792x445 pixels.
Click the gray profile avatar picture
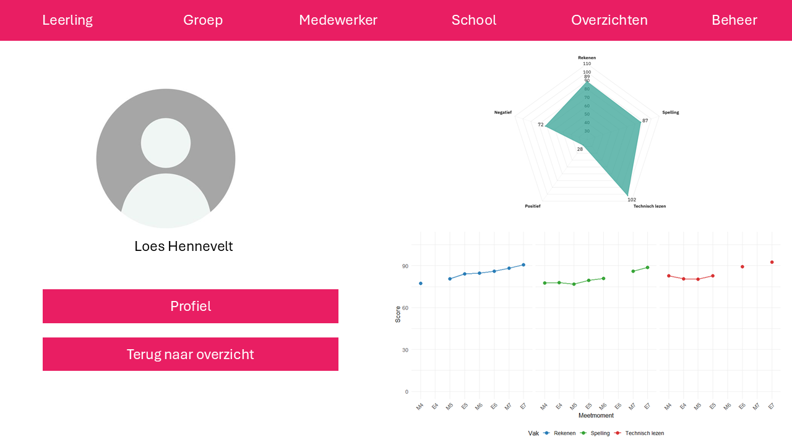pyautogui.click(x=166, y=158)
